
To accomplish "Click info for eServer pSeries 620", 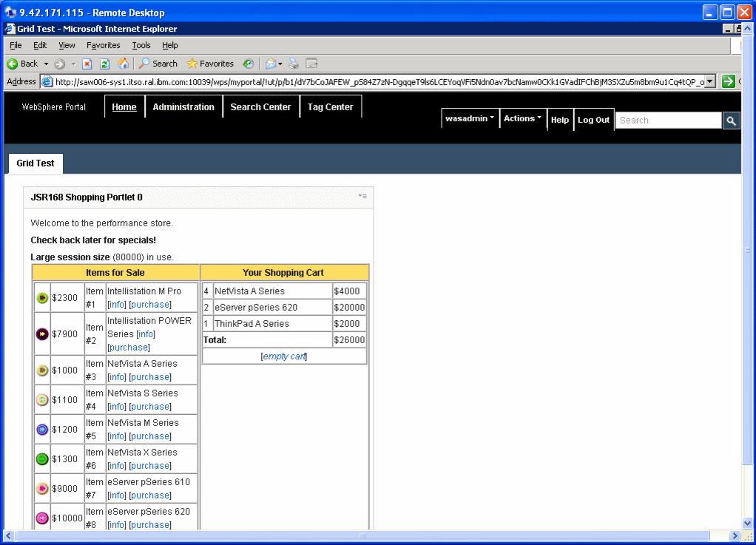I will 117,525.
